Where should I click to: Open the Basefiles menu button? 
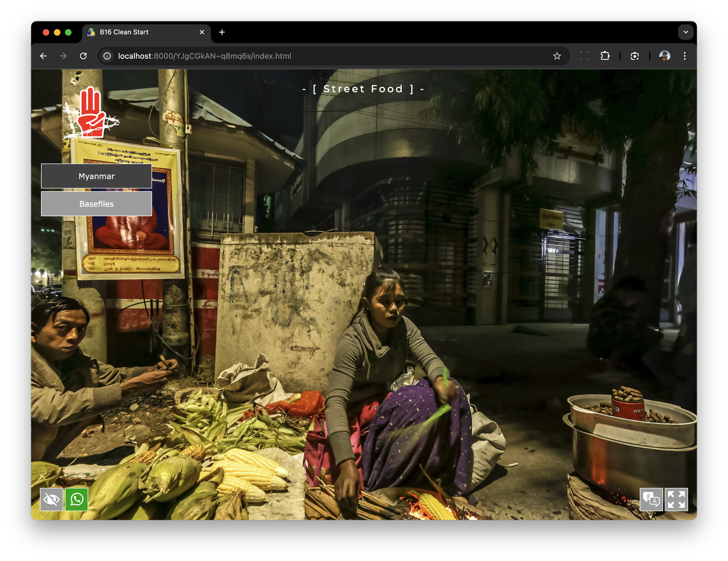[96, 204]
